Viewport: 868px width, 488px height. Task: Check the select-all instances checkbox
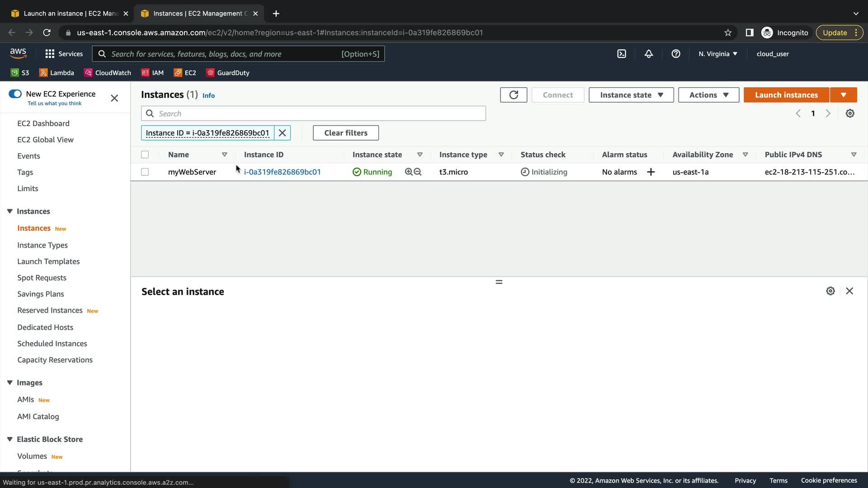pyautogui.click(x=145, y=155)
